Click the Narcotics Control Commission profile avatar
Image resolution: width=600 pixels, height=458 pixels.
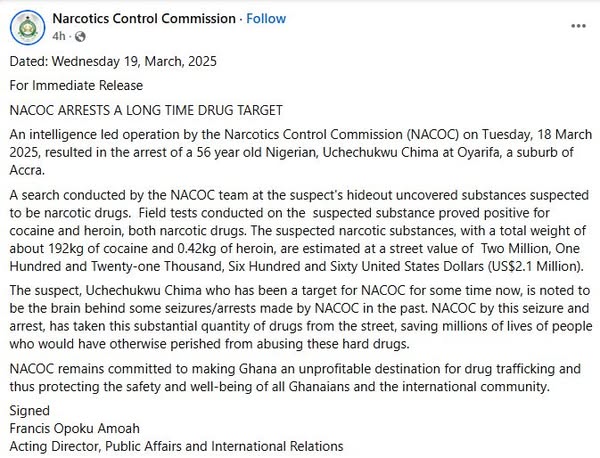click(x=28, y=28)
